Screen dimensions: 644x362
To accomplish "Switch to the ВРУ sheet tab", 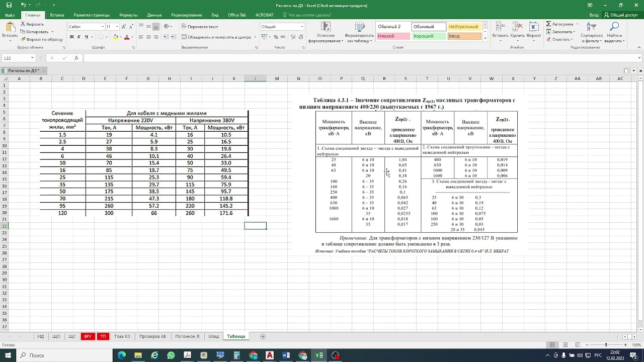I will point(88,336).
